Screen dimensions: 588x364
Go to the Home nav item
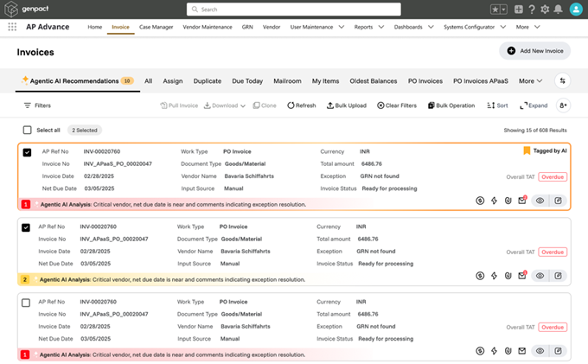click(94, 27)
